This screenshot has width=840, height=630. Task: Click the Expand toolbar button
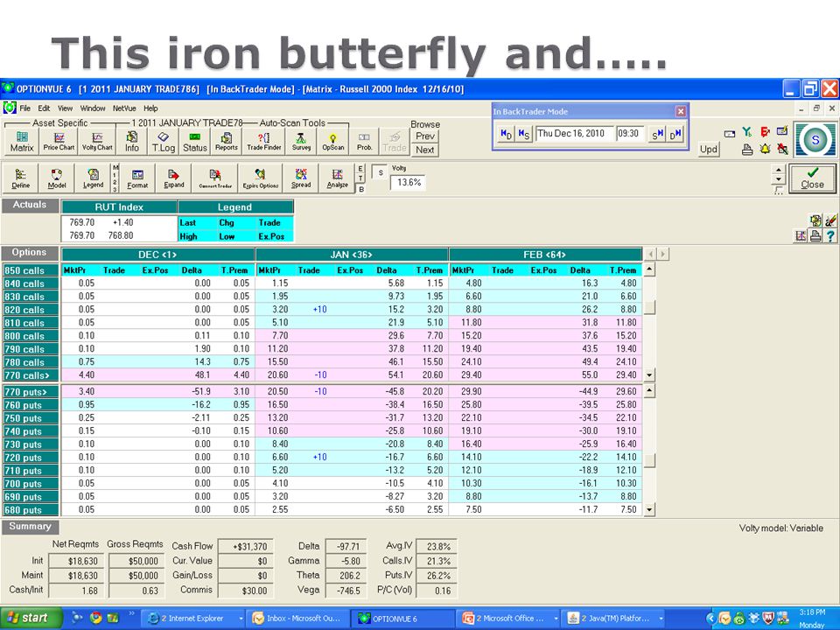(173, 178)
